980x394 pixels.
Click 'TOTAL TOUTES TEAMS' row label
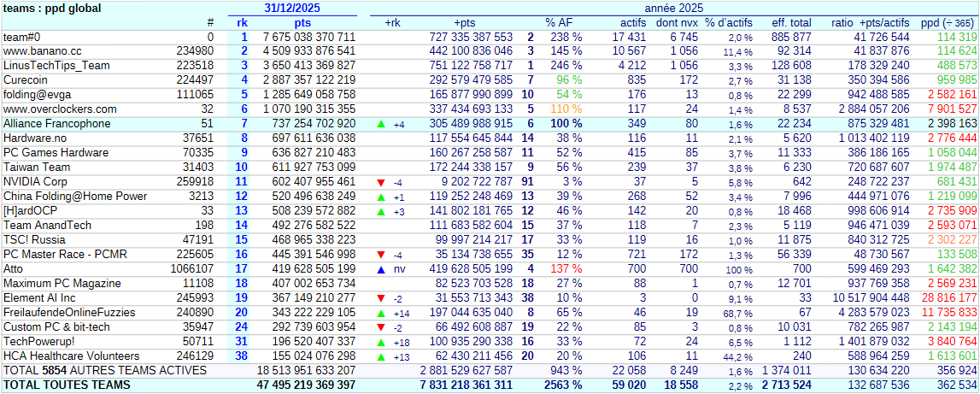click(x=67, y=385)
